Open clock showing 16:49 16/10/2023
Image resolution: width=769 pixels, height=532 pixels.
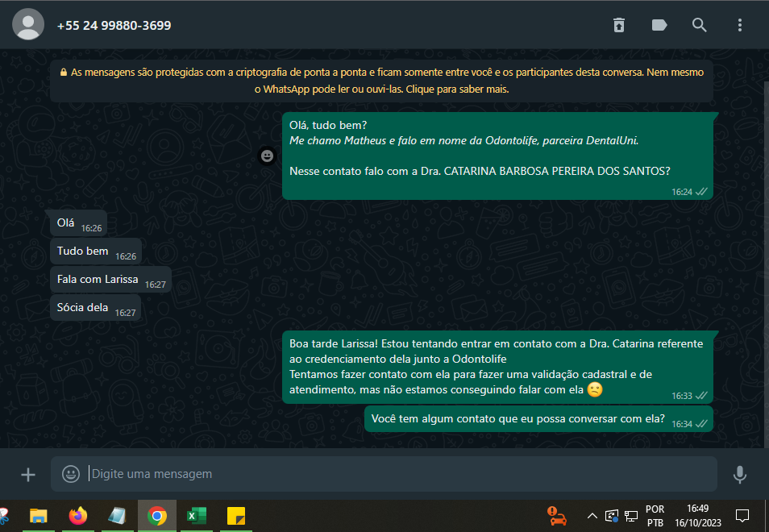click(698, 516)
